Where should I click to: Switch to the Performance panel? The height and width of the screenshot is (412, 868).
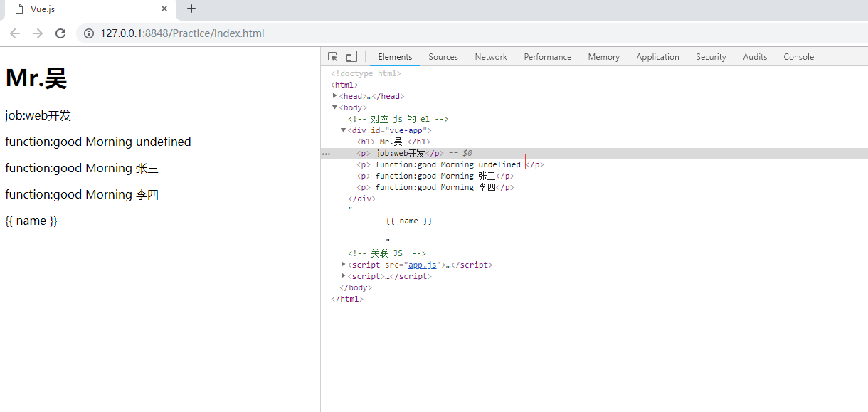coord(548,57)
